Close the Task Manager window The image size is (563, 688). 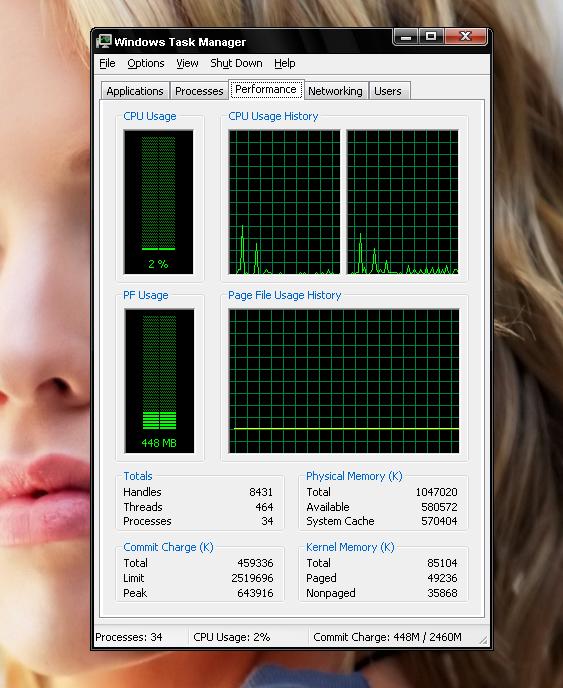coord(466,36)
